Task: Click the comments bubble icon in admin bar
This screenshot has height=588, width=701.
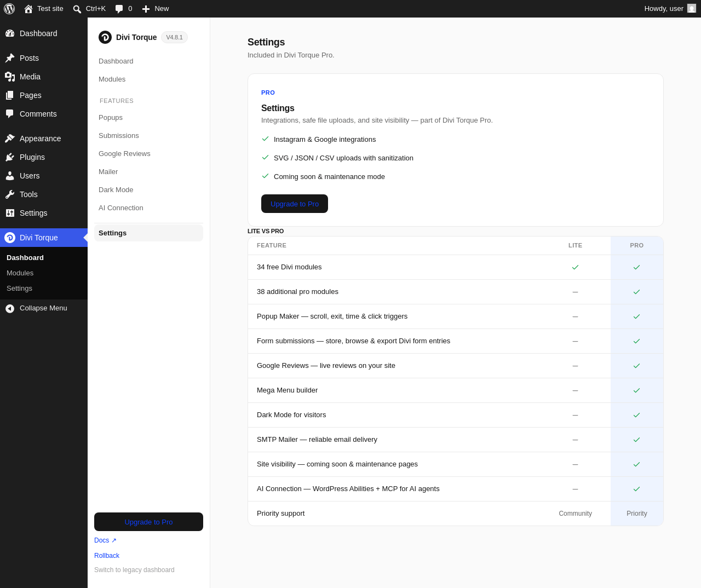Action: (x=119, y=9)
